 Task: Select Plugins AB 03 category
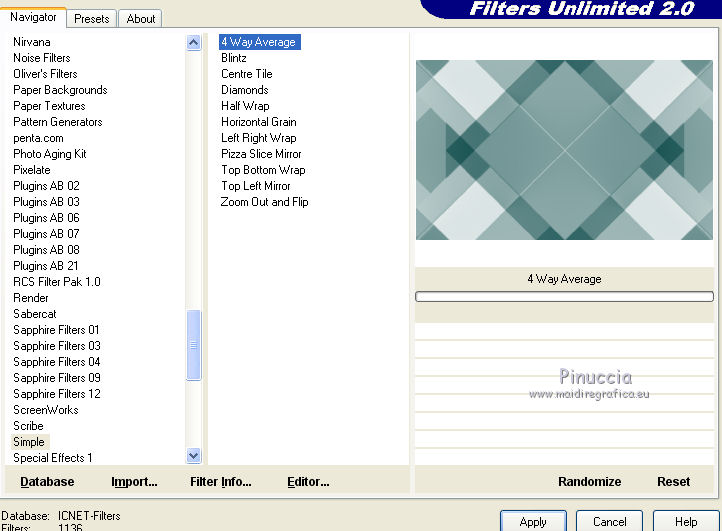46,202
